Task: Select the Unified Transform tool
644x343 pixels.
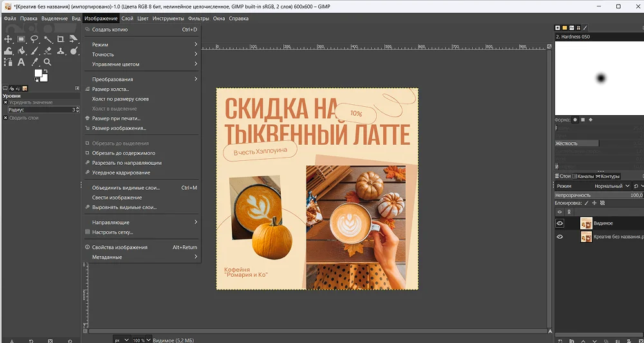Action: [74, 39]
